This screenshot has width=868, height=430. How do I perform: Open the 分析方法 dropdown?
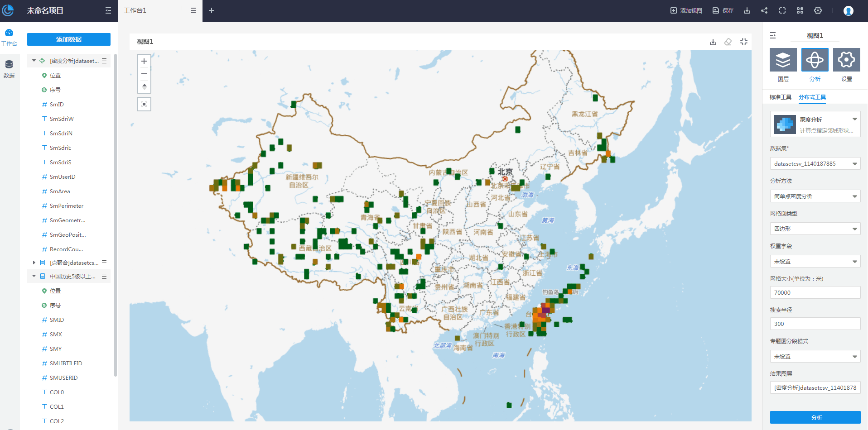pyautogui.click(x=815, y=196)
